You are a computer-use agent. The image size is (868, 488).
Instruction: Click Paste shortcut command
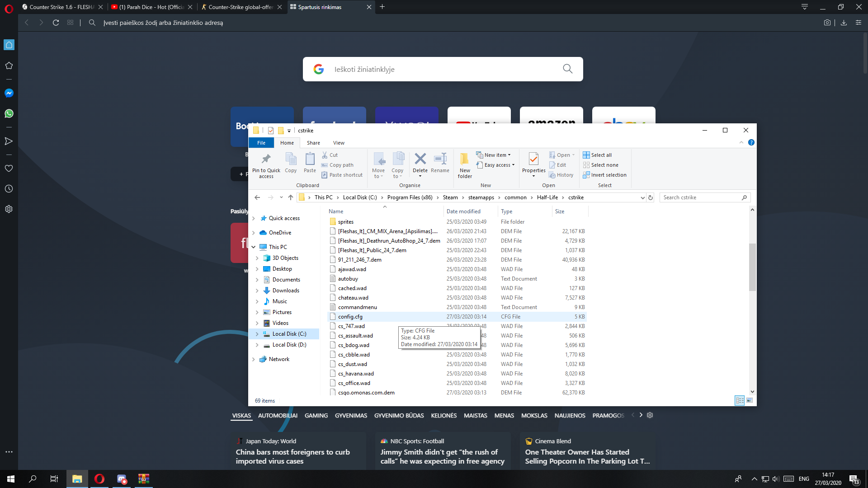pos(342,175)
